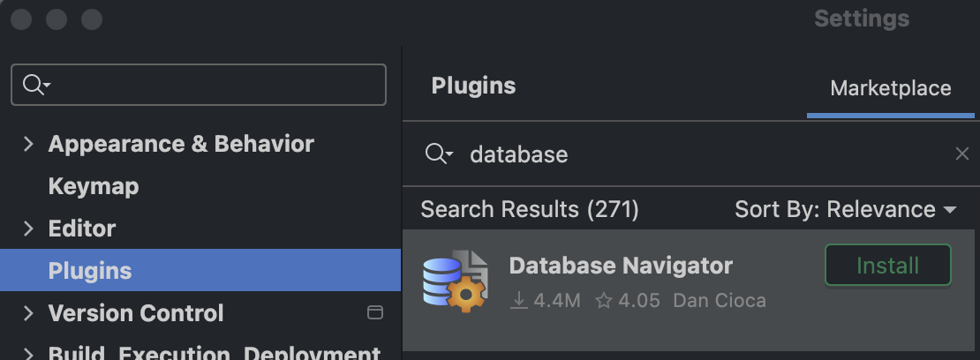Expand the Build, Execution, Deployment section
The height and width of the screenshot is (360, 980).
tap(28, 353)
